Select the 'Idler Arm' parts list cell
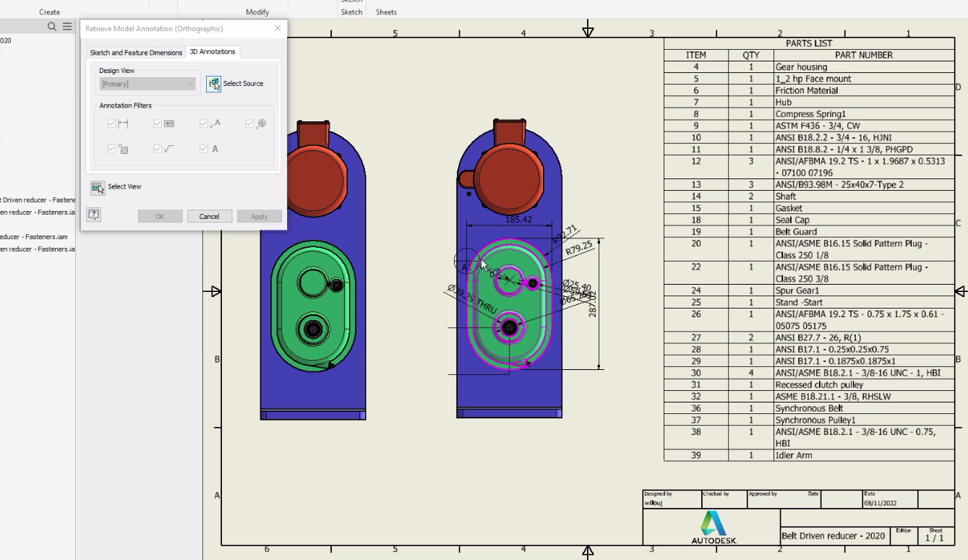This screenshot has width=968, height=560. (864, 455)
